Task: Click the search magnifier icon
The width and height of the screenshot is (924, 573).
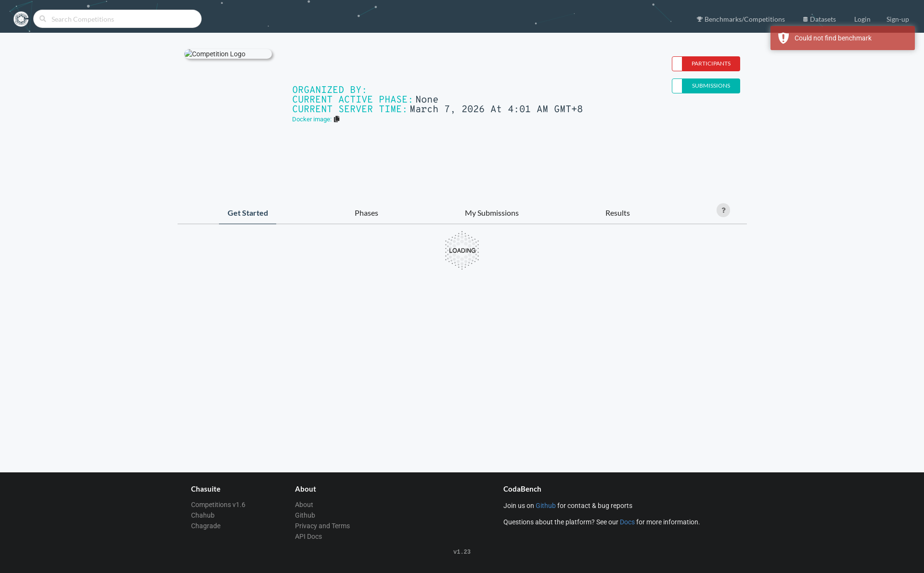Action: 43,19
